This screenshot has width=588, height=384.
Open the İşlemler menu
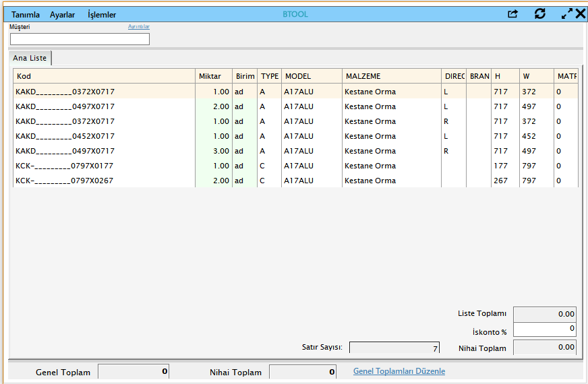[x=102, y=15]
